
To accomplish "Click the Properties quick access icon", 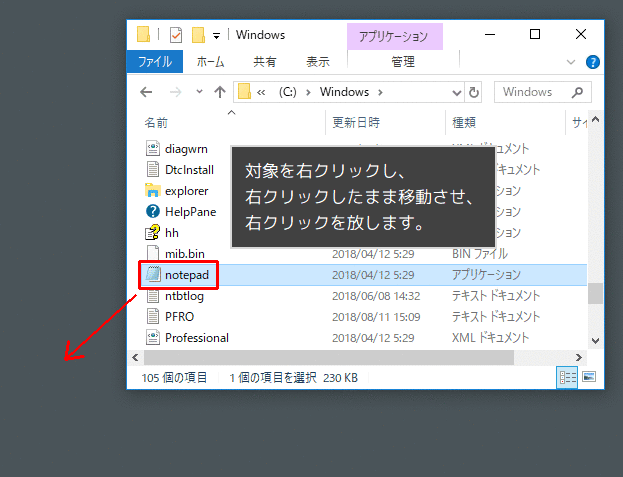I will (176, 35).
